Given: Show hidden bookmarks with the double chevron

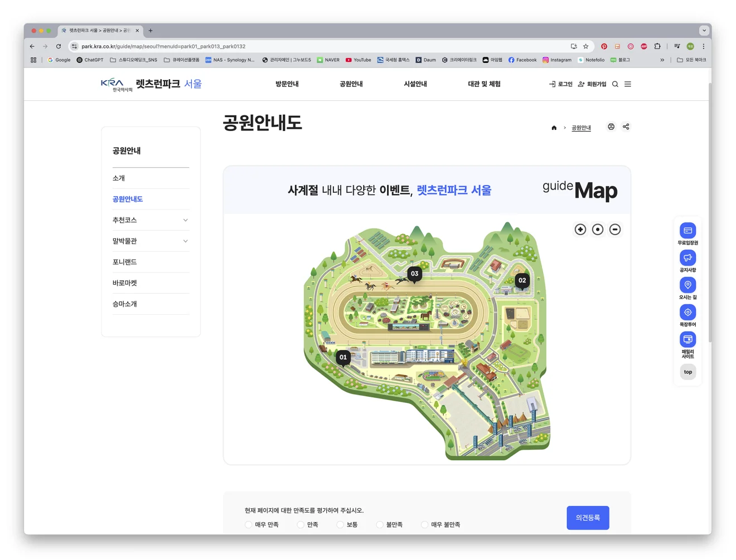Looking at the screenshot, I should (x=662, y=60).
